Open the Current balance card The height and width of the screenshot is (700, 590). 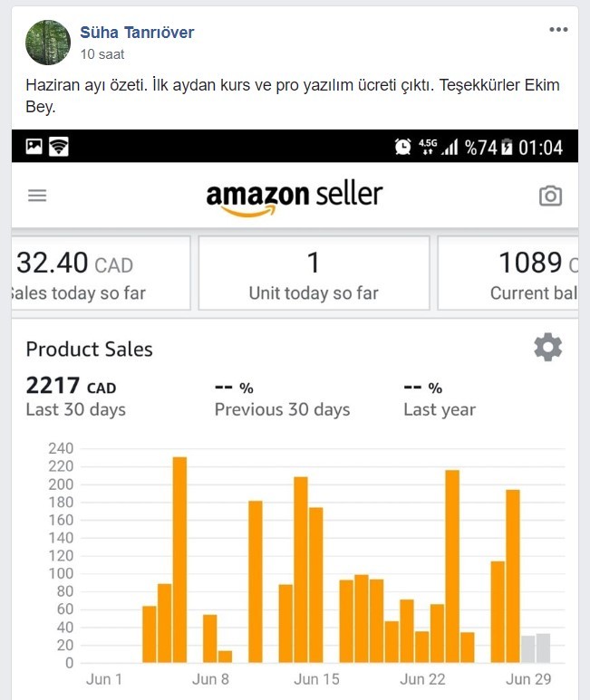click(508, 273)
